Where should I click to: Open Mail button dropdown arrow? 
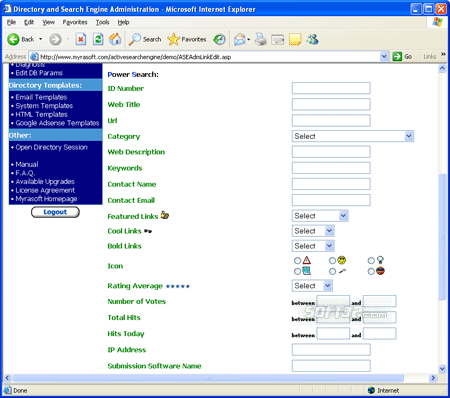point(249,40)
